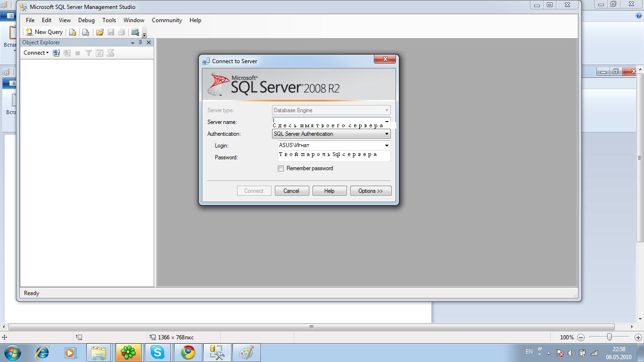
Task: Click the volume speaker tray icon
Action: [x=571, y=353]
